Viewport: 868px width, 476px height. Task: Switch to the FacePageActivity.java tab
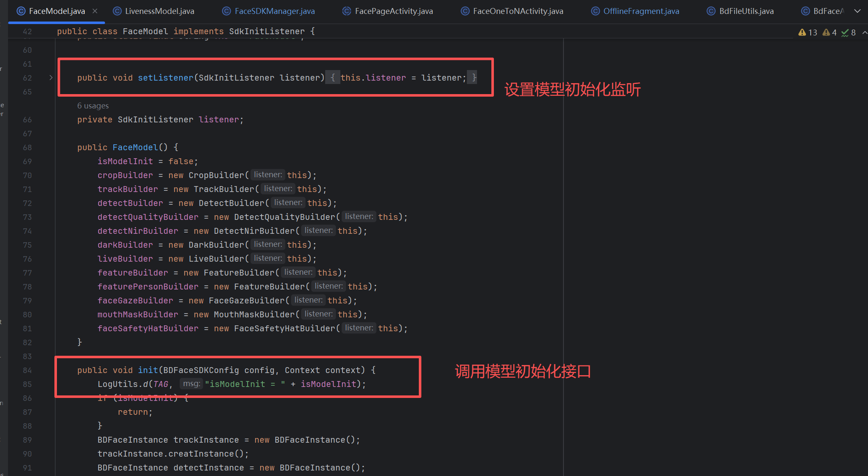tap(393, 11)
